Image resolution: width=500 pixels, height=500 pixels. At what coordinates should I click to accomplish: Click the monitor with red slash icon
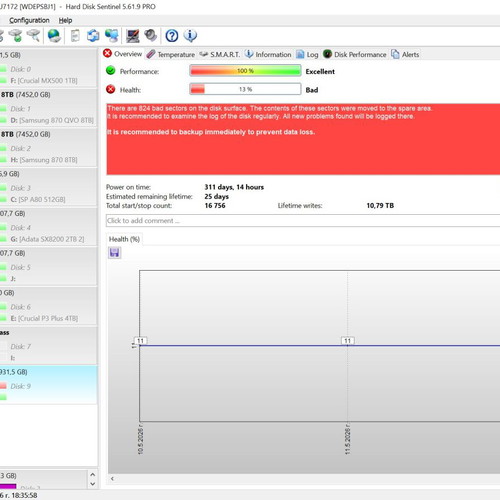tap(133, 36)
